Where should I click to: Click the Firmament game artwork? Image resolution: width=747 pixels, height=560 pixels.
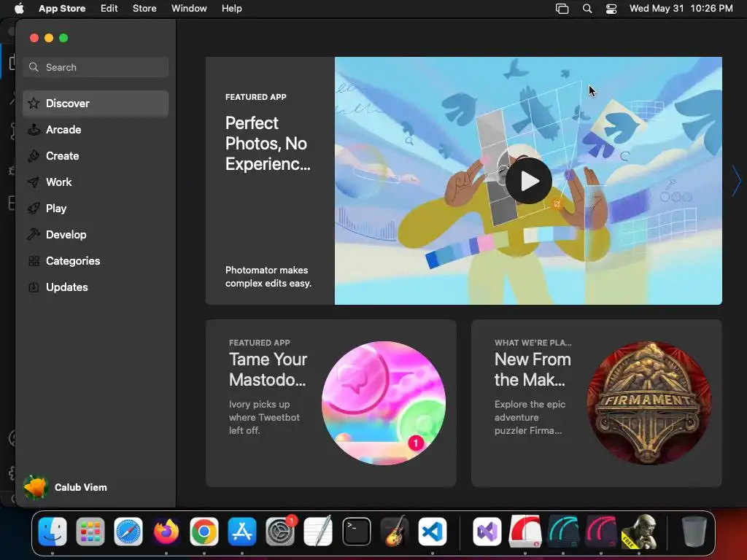click(649, 402)
